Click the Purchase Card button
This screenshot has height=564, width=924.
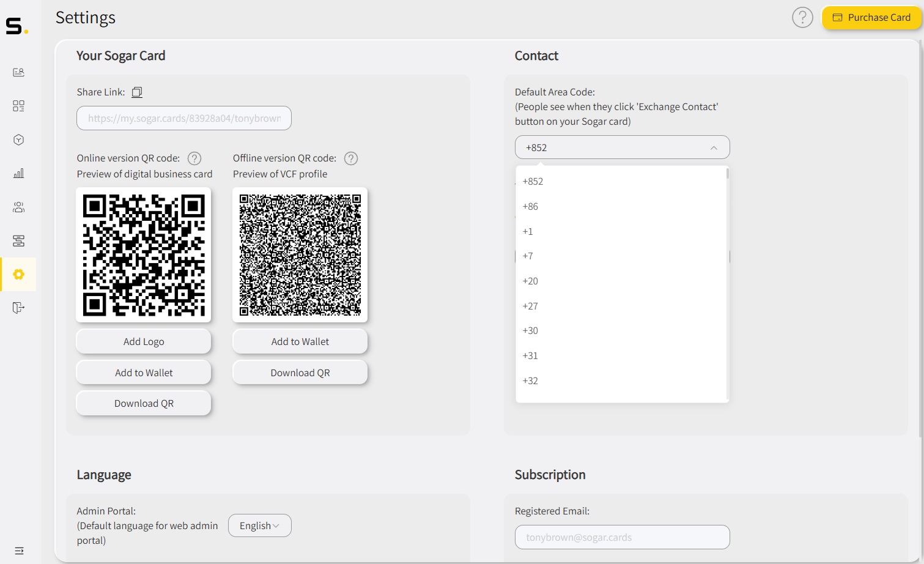pyautogui.click(x=871, y=18)
